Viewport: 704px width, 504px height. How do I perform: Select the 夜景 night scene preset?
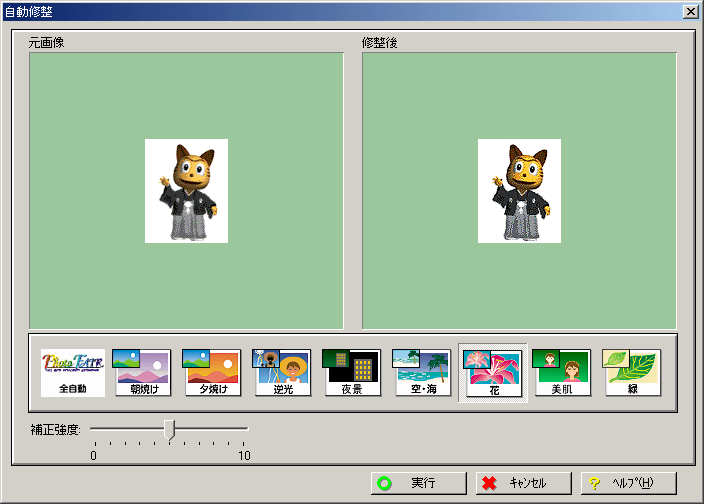(352, 373)
